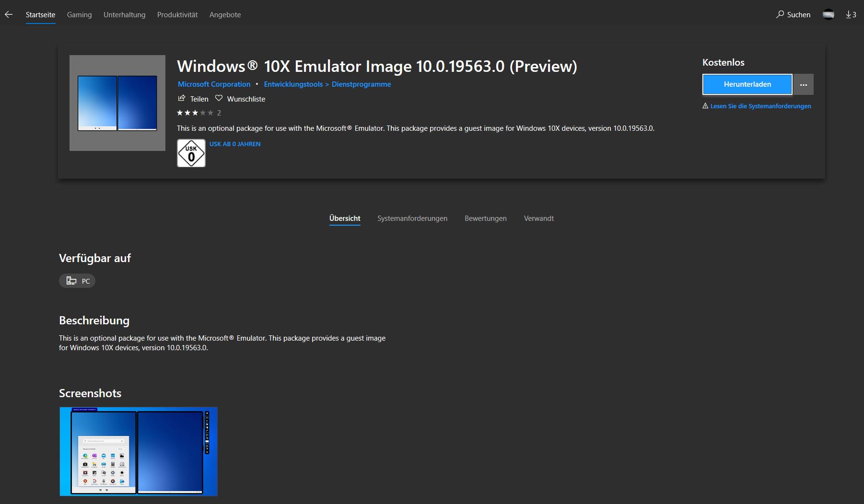Go back with the back arrow
Screen dimensions: 864x504
coord(9,15)
